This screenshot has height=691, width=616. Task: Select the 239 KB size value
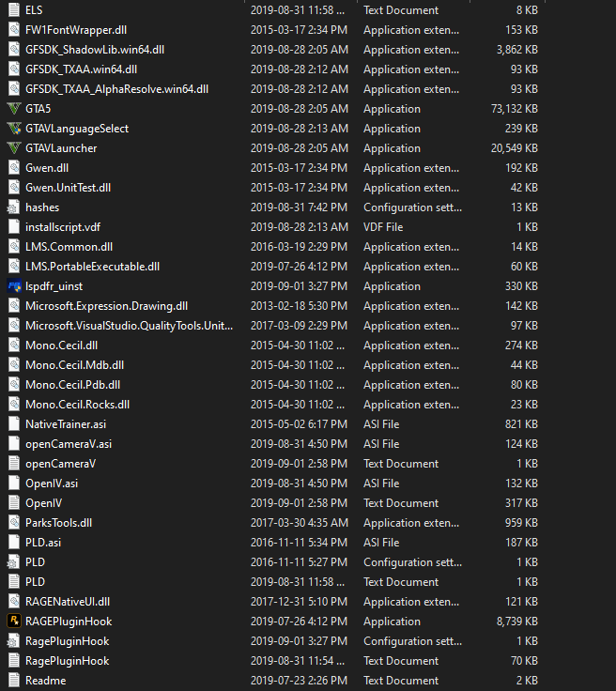tap(521, 129)
